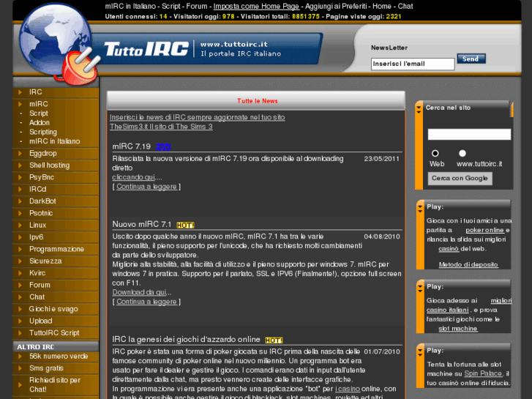Open the Shell hosting menu item
532x399 pixels.
[49, 165]
